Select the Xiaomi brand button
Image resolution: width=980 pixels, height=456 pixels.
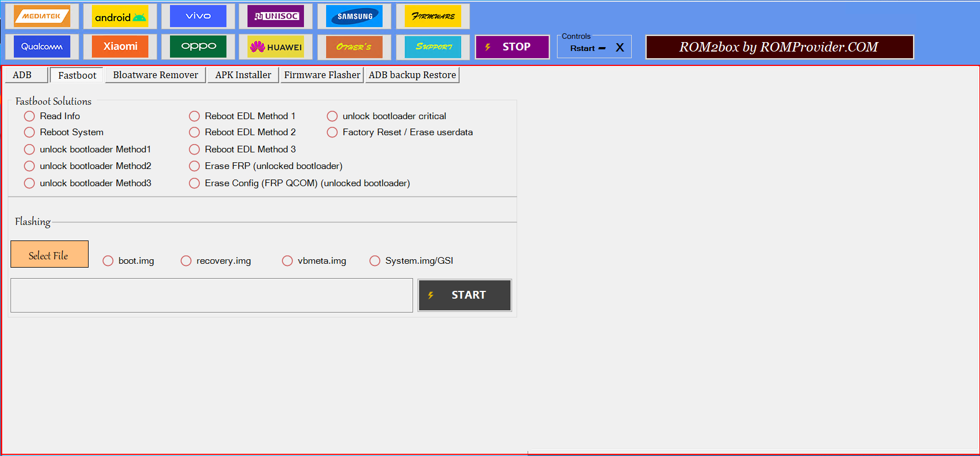(x=120, y=47)
